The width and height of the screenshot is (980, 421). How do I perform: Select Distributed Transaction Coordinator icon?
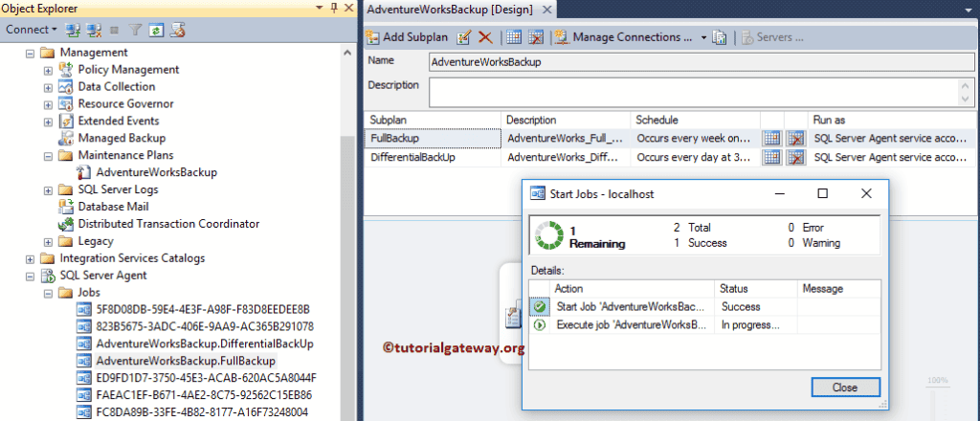(66, 223)
